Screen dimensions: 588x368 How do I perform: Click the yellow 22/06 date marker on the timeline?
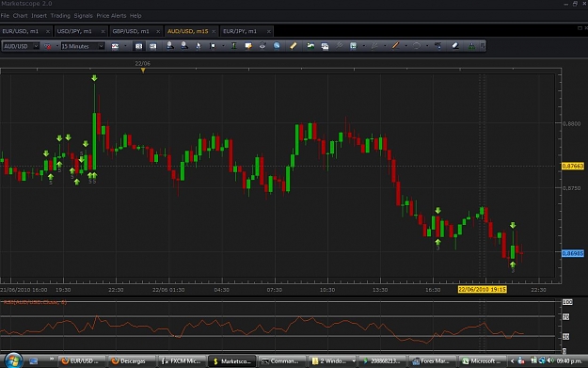[143, 71]
